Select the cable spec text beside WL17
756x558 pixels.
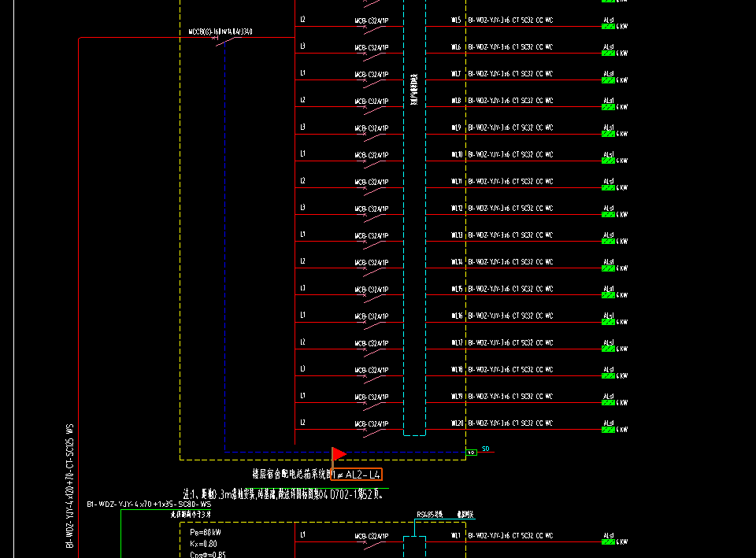click(510, 342)
